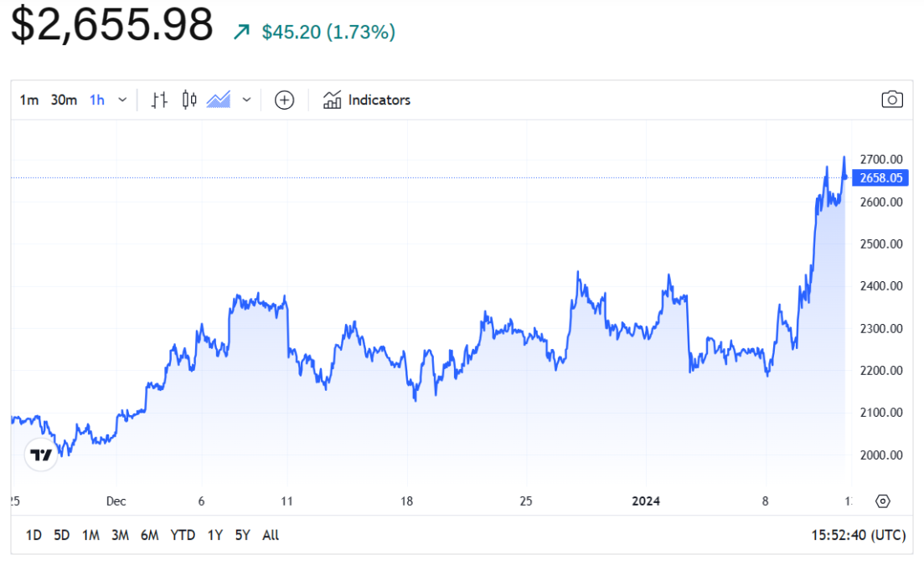The height and width of the screenshot is (565, 924).
Task: Click the price scale at 2400.00
Action: click(x=880, y=286)
